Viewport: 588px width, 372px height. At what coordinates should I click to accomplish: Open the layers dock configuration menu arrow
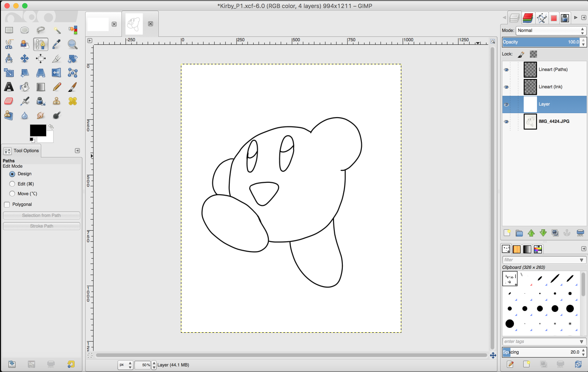click(x=583, y=18)
